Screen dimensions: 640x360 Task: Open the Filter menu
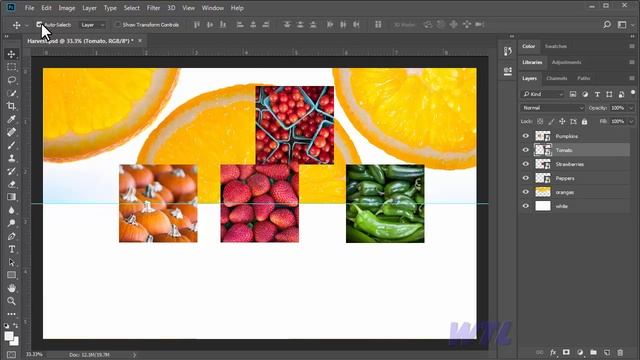coord(153,8)
